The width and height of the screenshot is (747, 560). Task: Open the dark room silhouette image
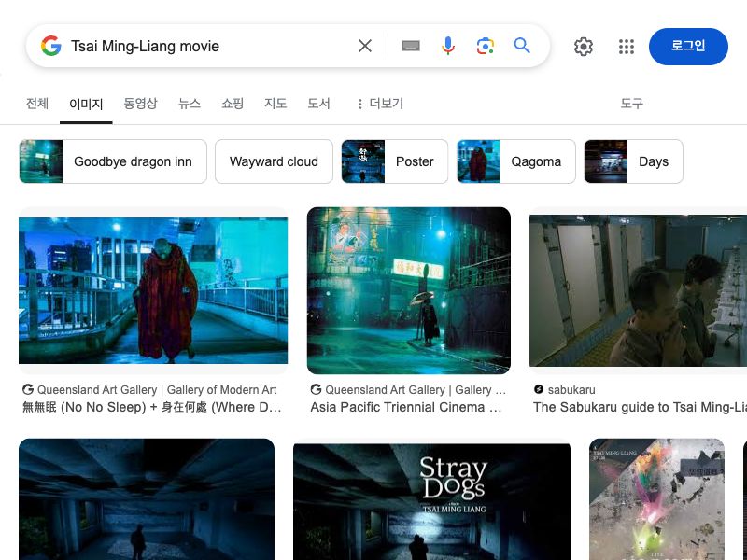tap(147, 499)
